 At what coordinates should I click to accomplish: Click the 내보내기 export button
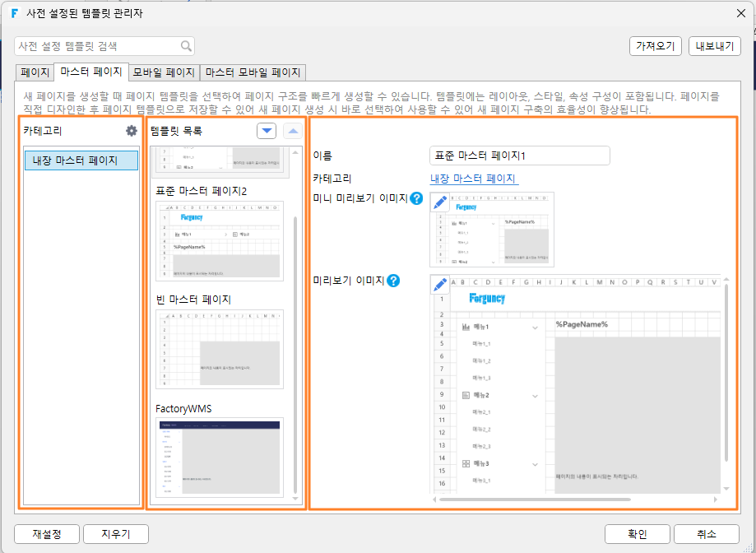coord(715,46)
